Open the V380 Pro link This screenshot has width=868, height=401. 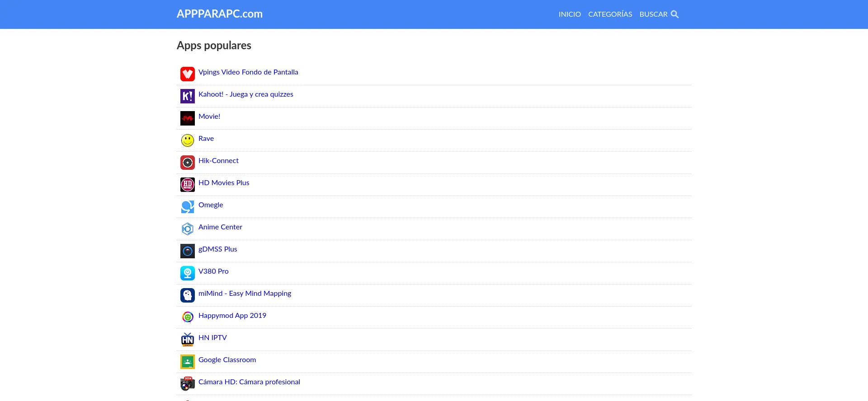point(213,271)
